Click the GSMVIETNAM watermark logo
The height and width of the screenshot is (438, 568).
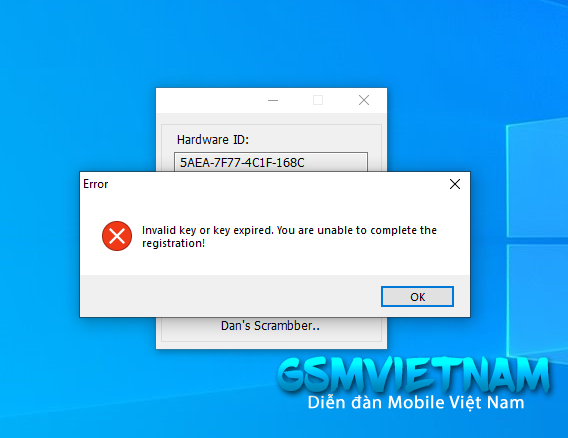point(413,374)
